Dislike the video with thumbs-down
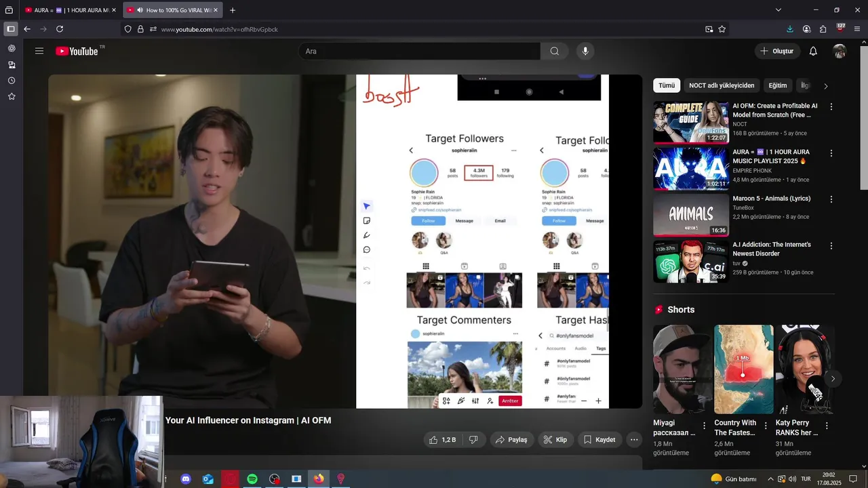Image resolution: width=868 pixels, height=488 pixels. [473, 440]
